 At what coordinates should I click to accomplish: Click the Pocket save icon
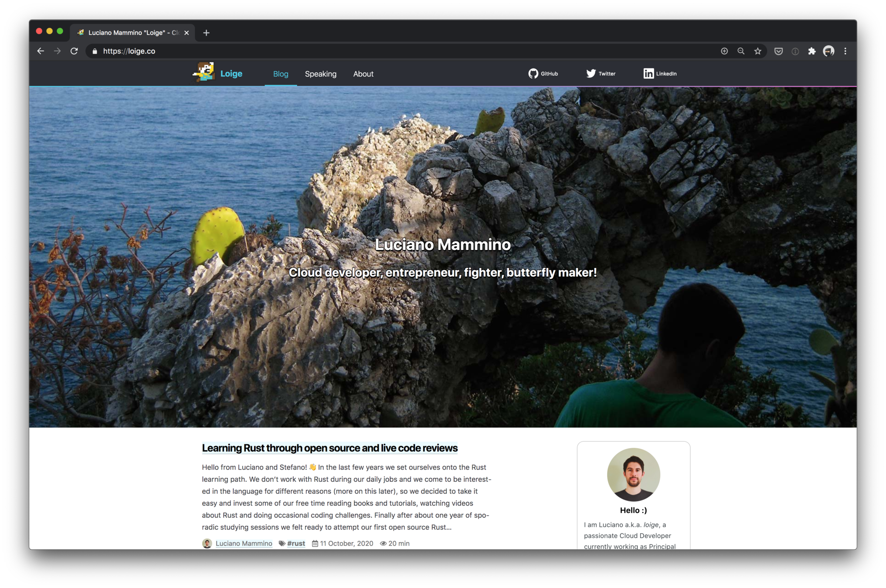[x=778, y=51]
